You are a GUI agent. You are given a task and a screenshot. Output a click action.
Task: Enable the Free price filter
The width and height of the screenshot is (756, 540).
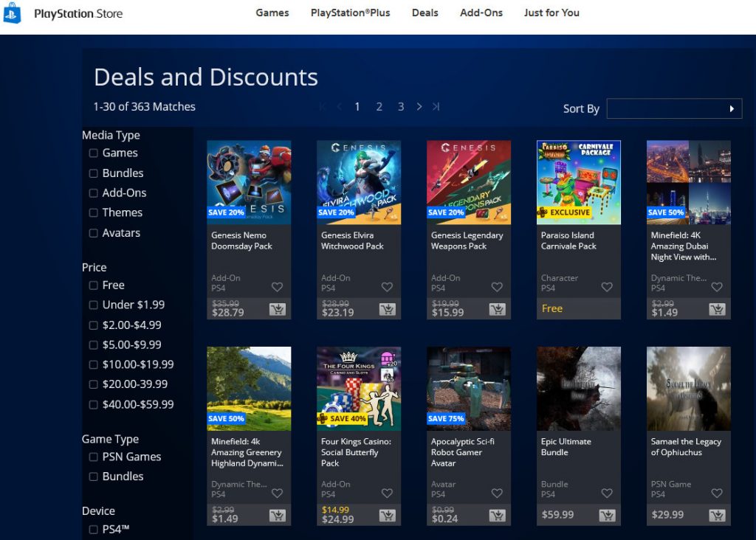point(92,285)
